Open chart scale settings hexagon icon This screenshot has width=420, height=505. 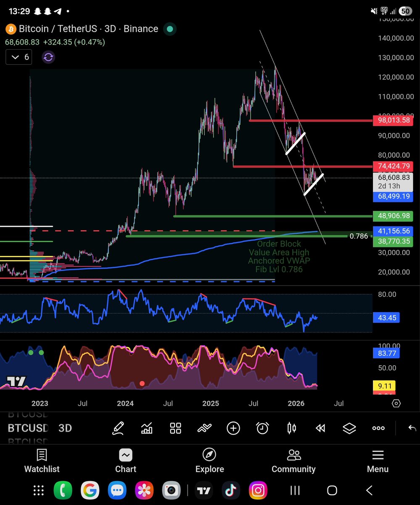tap(396, 403)
